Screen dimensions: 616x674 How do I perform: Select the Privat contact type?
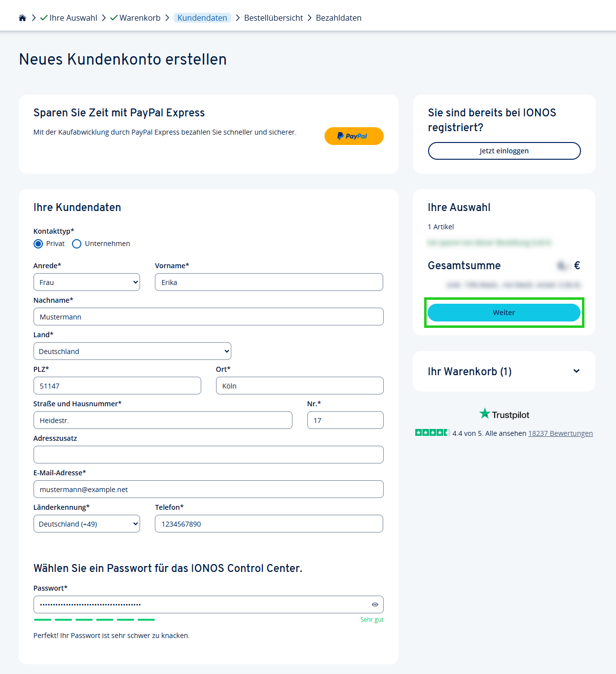coord(38,244)
